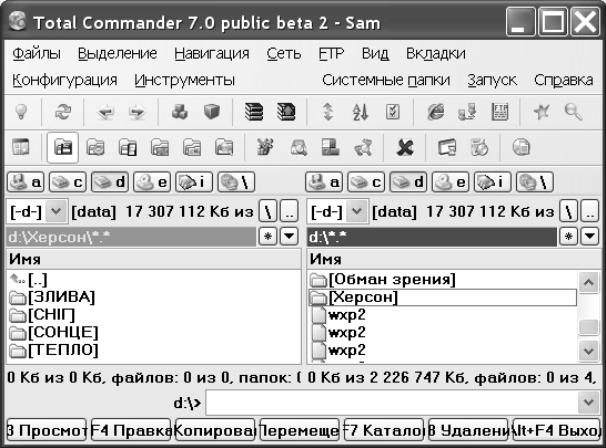Click the F7 Каталог button
Image resolution: width=606 pixels, height=448 pixels.
(x=384, y=430)
